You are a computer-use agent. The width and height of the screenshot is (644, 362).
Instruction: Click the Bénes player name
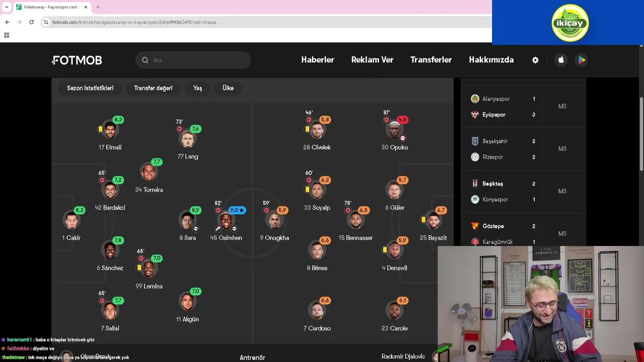319,268
